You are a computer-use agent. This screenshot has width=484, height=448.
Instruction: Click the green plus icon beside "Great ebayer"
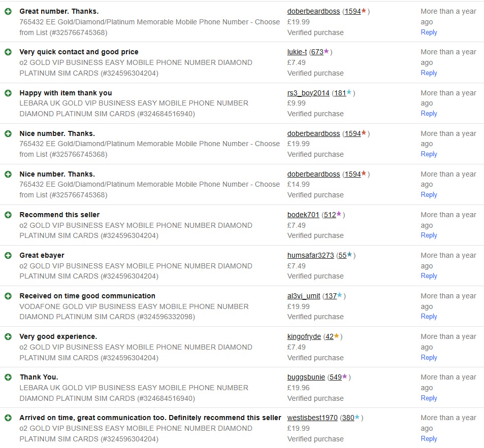click(x=8, y=255)
